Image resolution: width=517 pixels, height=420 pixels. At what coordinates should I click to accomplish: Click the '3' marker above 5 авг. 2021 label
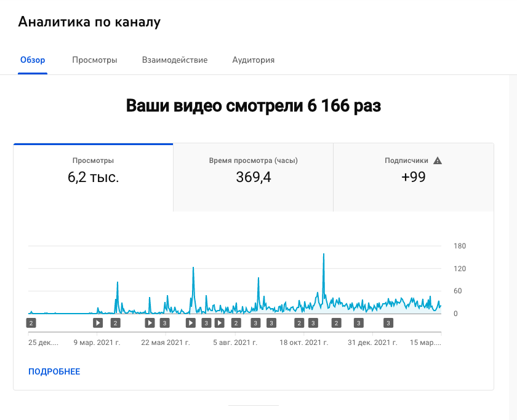coord(255,323)
